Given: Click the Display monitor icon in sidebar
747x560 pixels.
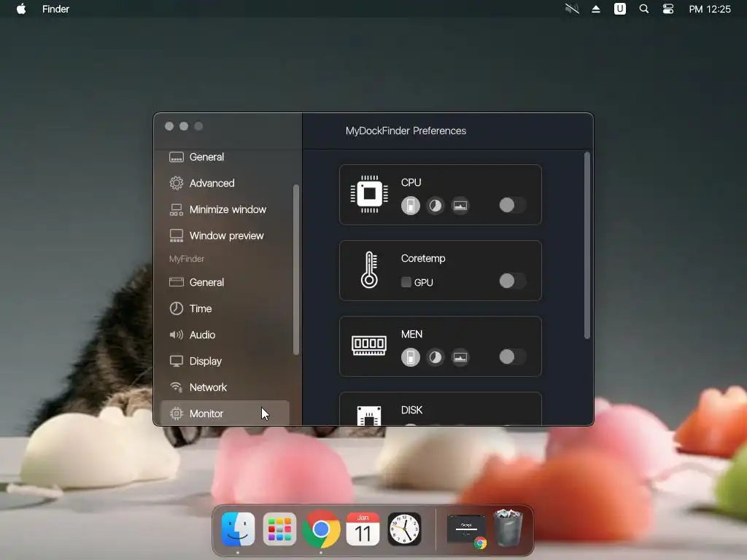Looking at the screenshot, I should (177, 361).
